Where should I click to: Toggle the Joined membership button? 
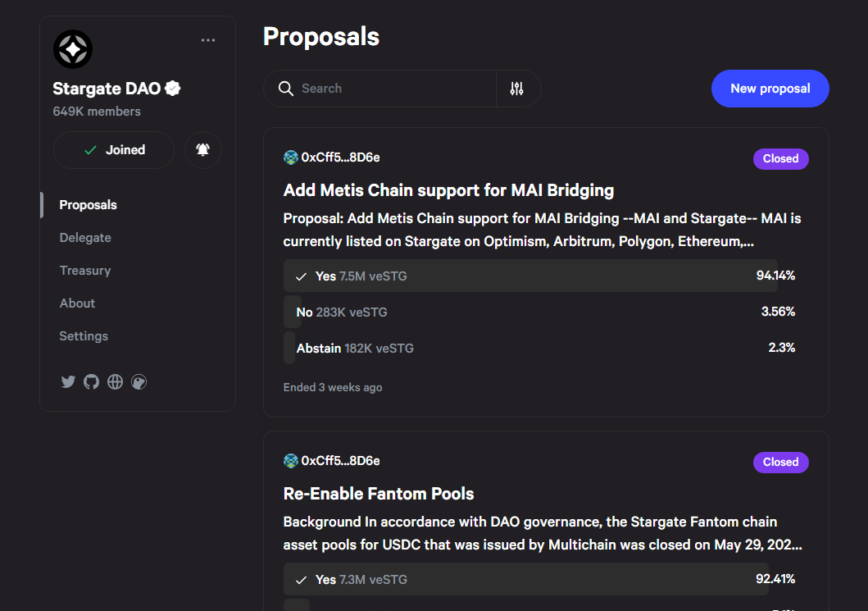click(x=114, y=150)
